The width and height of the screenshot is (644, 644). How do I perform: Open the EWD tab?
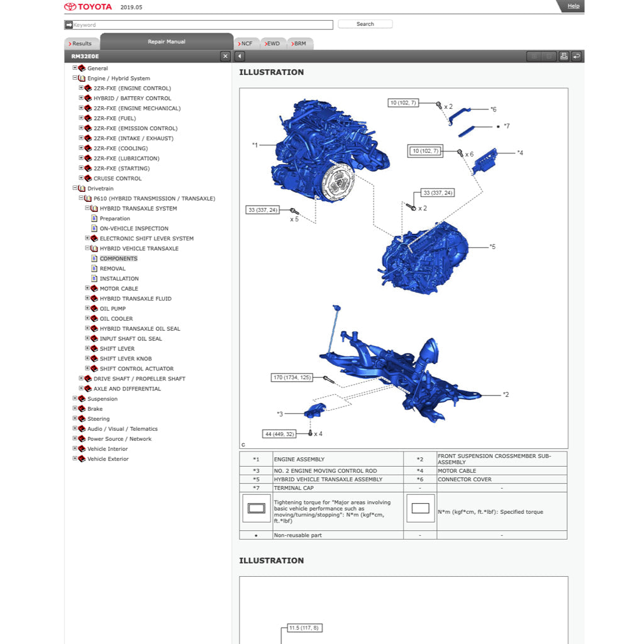click(272, 43)
